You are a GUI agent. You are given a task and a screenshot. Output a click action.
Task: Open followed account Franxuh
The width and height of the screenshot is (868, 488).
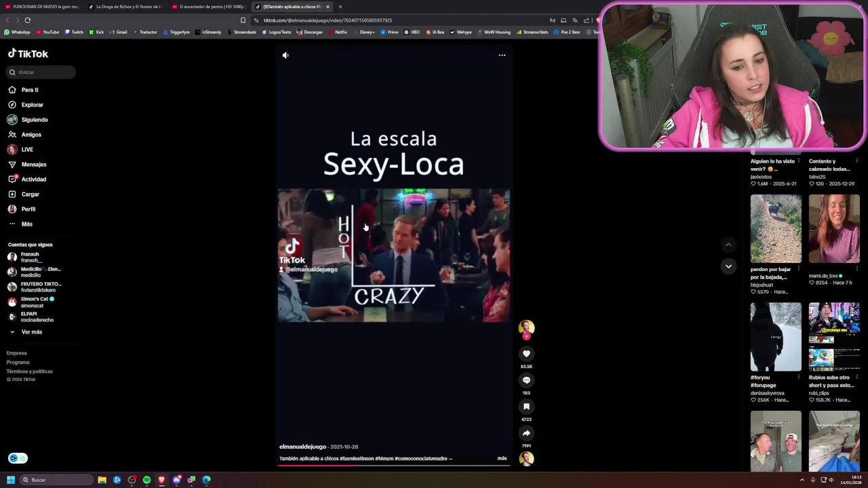(x=31, y=257)
